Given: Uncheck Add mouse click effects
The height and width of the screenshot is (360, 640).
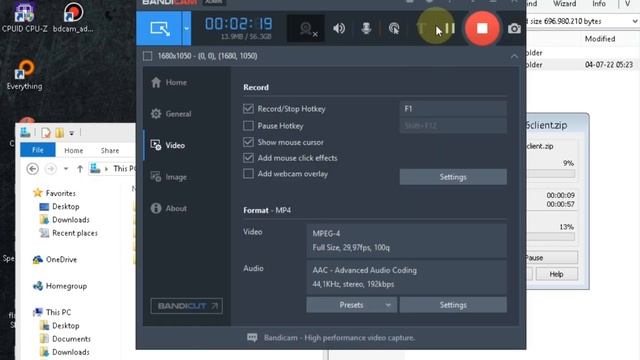Looking at the screenshot, I should click(x=248, y=158).
